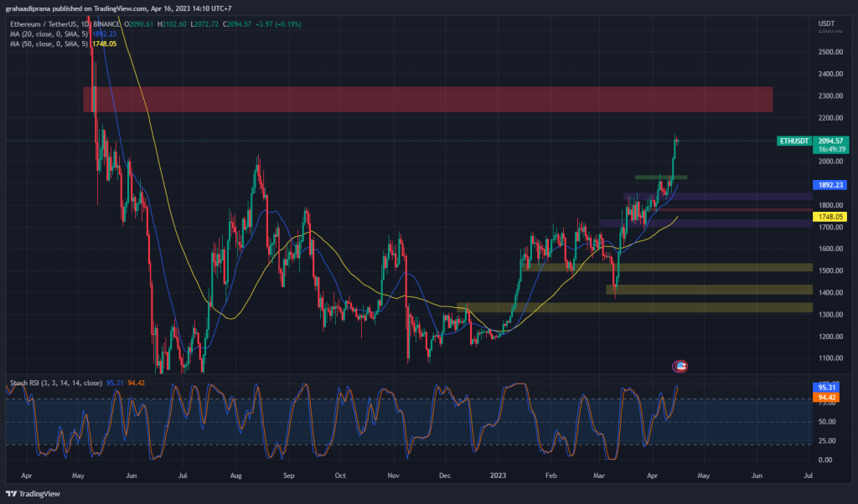Click the open value O2090.61

click(139, 24)
